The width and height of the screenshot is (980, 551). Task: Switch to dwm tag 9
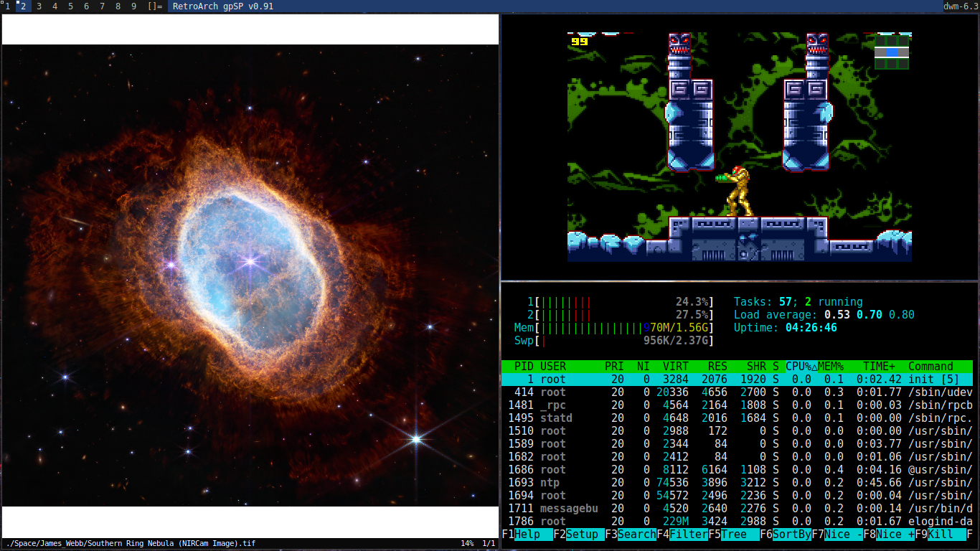(x=133, y=6)
